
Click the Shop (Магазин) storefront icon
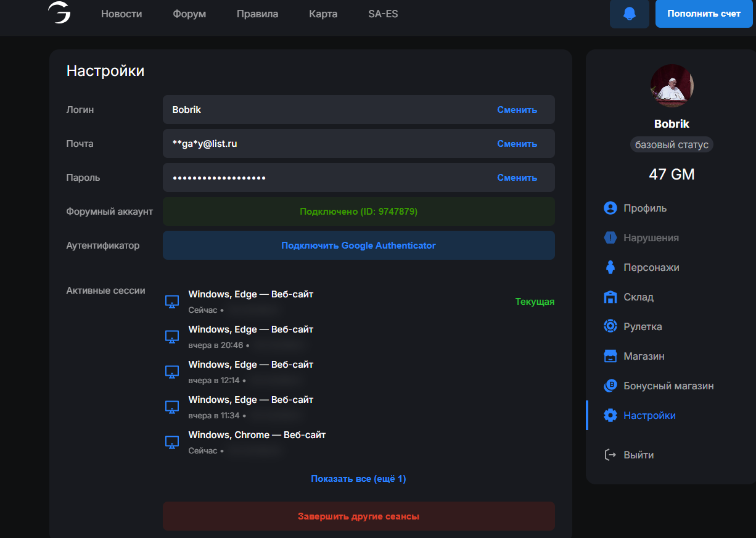(x=610, y=356)
